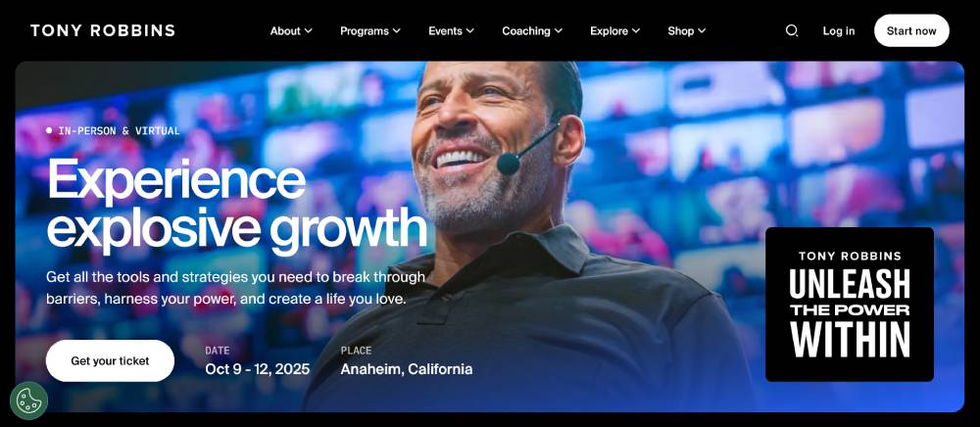Expand the Explore dropdown chevron
Viewport: 980px width, 427px height.
click(x=636, y=30)
